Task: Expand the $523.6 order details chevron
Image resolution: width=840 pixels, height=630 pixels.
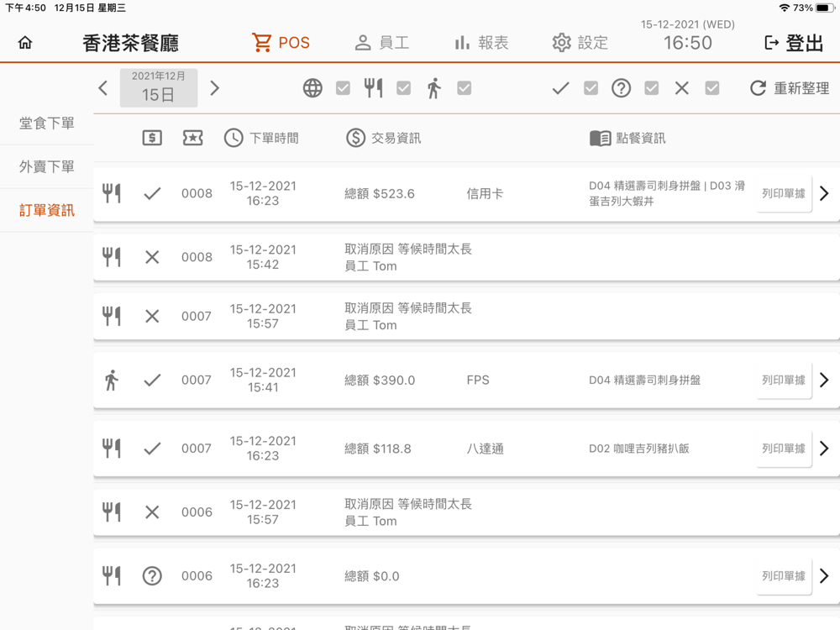Action: [825, 193]
